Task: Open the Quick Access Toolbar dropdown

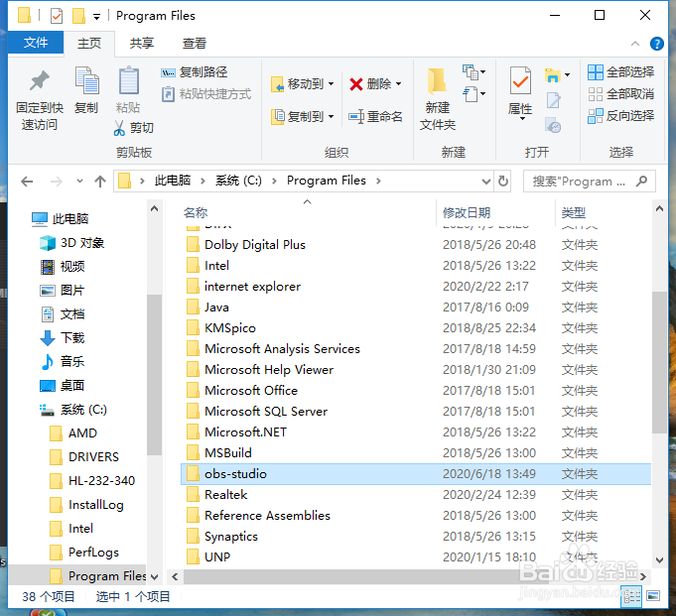Action: (97, 17)
